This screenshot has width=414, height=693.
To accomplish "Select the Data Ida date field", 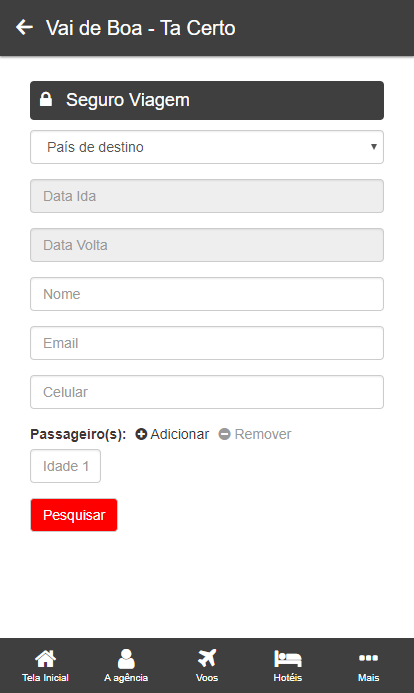I will click(207, 196).
